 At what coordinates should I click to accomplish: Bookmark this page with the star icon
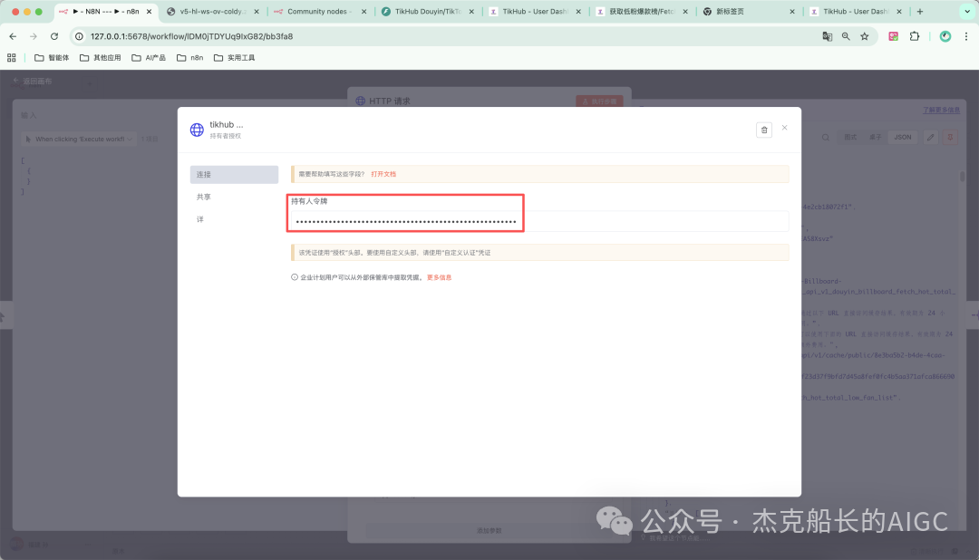tap(865, 36)
